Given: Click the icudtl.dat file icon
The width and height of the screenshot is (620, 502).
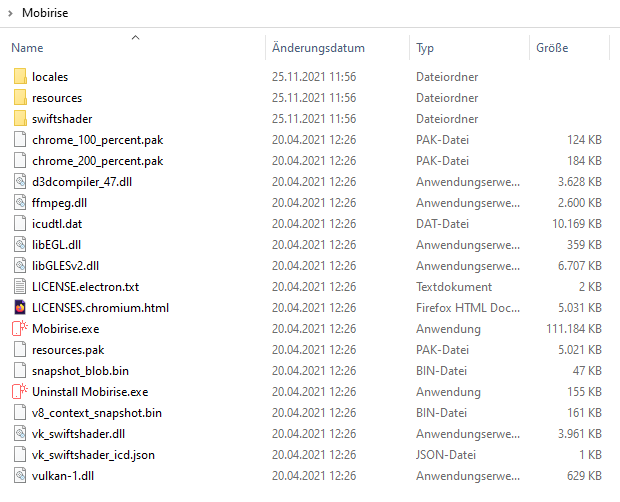Looking at the screenshot, I should point(20,223).
